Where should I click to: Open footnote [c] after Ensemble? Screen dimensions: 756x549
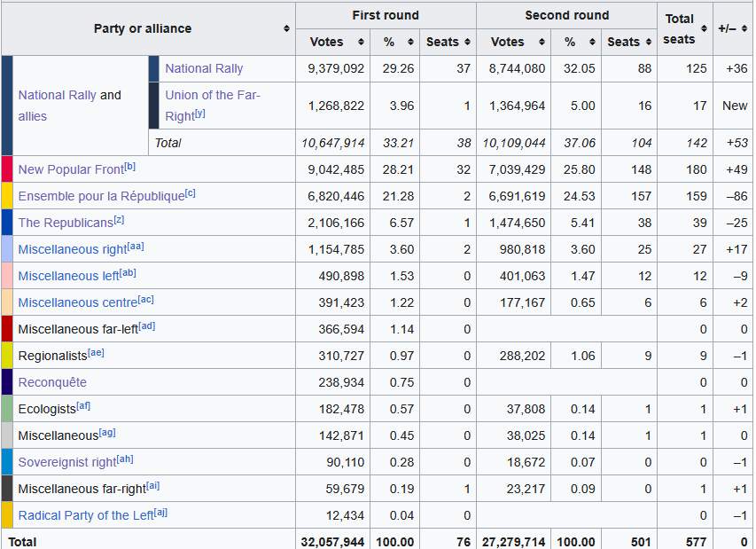[190, 193]
